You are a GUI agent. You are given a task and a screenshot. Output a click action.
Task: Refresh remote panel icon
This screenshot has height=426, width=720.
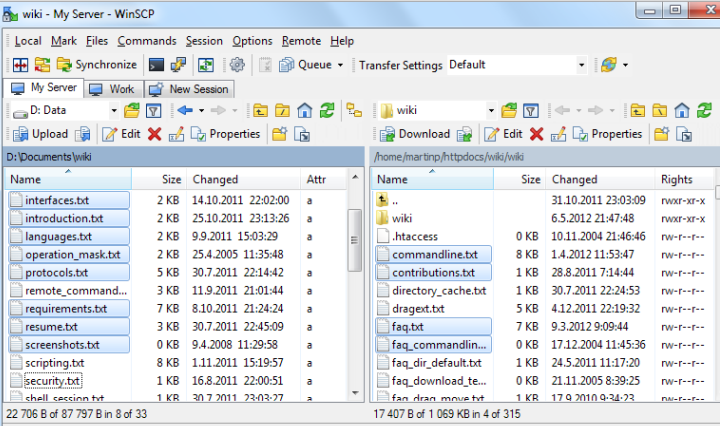click(x=704, y=111)
